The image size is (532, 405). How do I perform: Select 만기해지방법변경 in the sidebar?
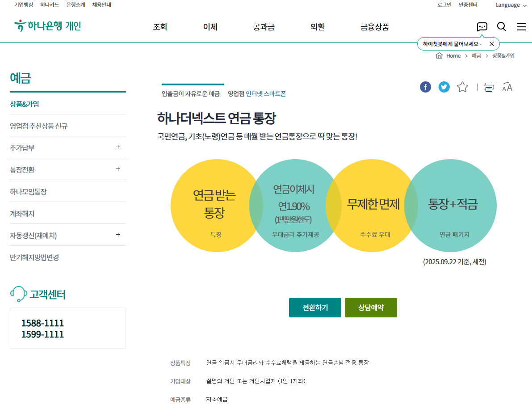coord(34,257)
